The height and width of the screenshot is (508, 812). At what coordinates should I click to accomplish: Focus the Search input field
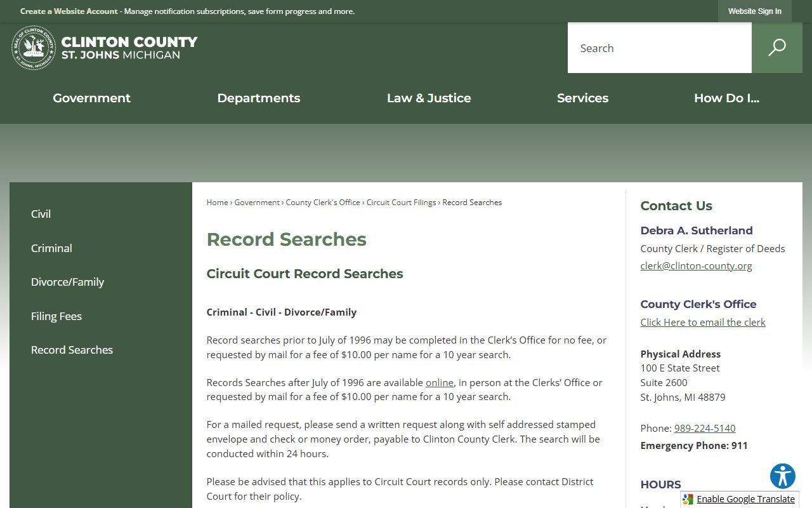660,48
